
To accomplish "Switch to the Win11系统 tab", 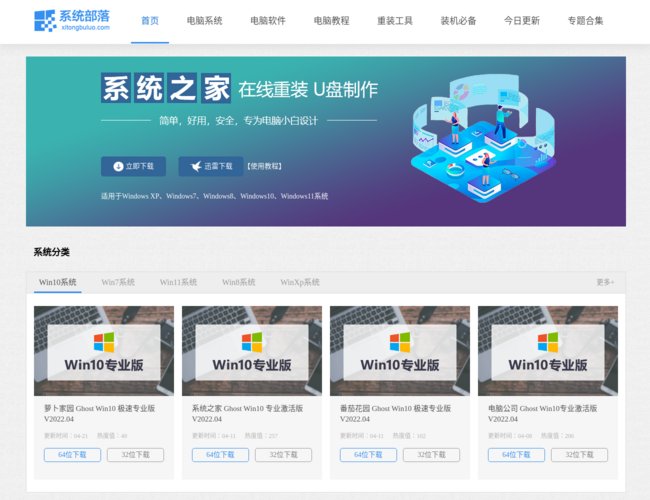I will click(178, 283).
